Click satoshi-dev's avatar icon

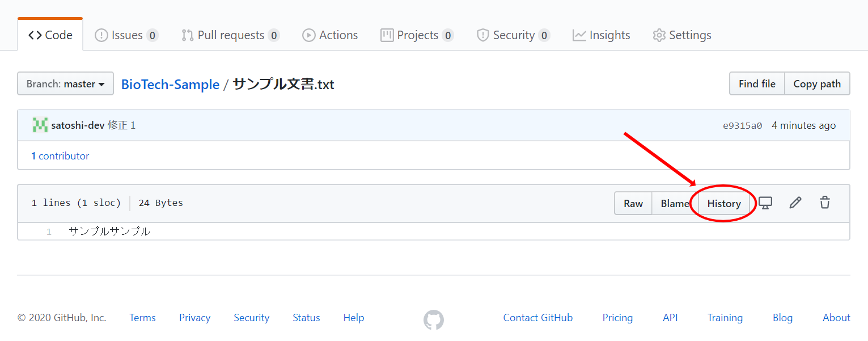[40, 125]
